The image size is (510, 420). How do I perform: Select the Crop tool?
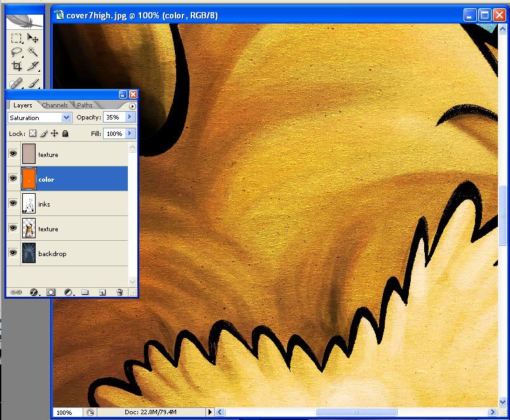point(17,66)
